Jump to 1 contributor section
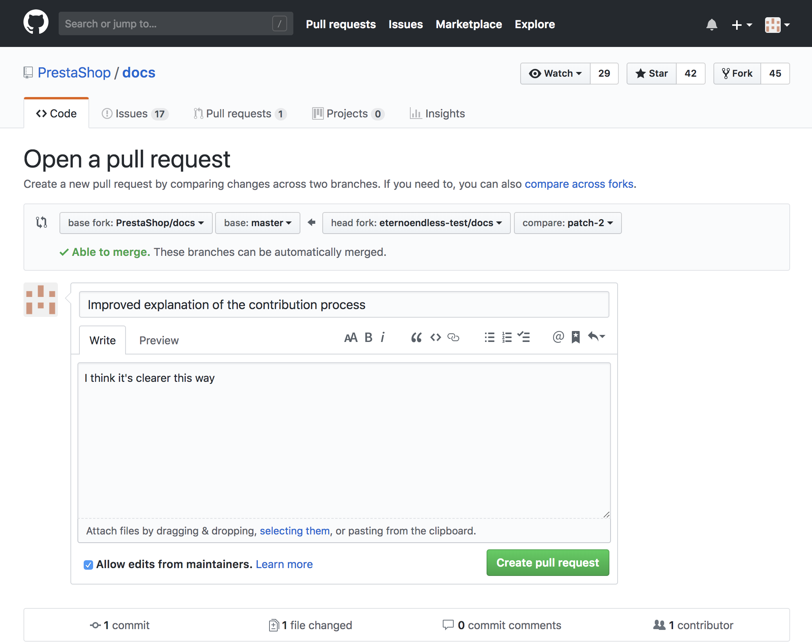The image size is (812, 644). click(693, 625)
